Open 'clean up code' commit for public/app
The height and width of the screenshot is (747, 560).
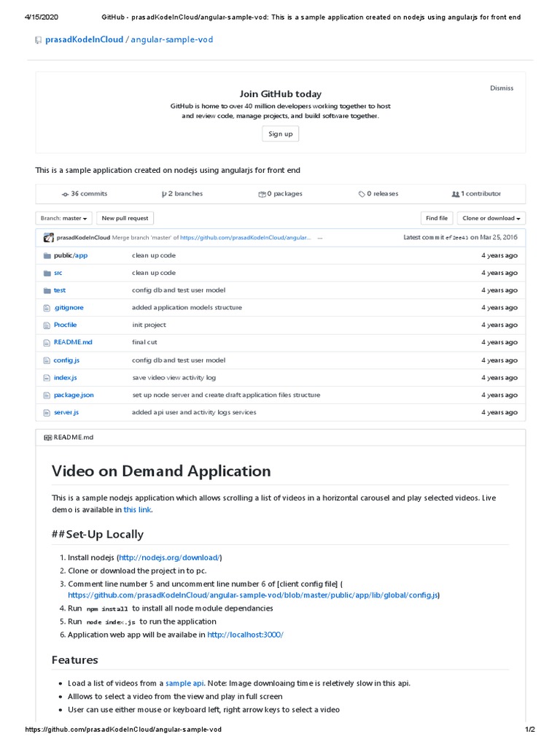pos(154,255)
